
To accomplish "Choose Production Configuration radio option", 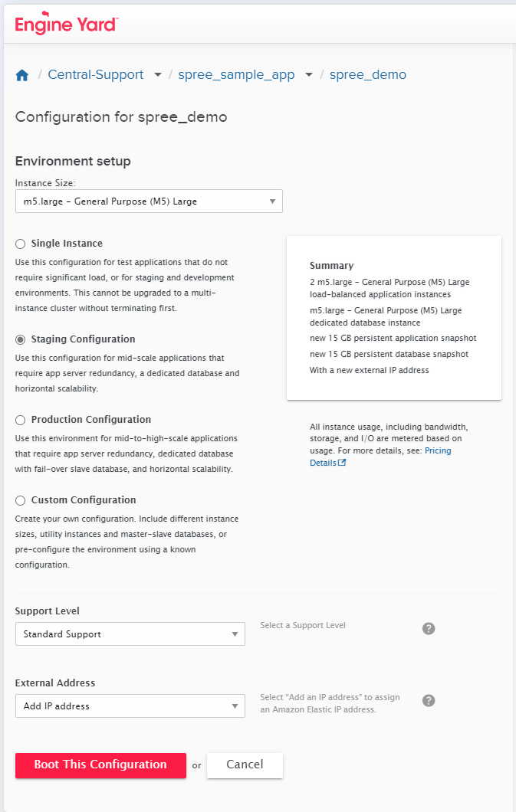I will pos(21,420).
